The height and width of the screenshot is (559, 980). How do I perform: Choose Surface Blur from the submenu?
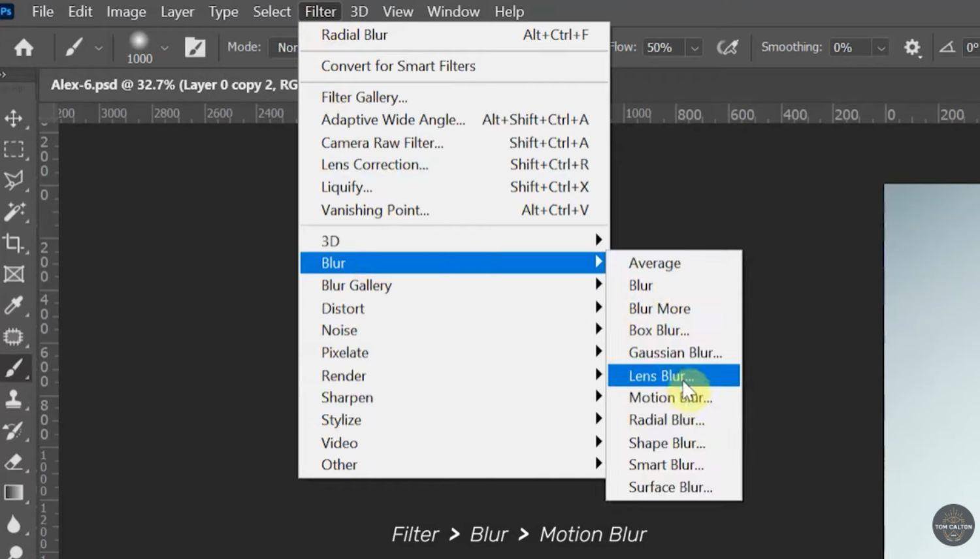(x=674, y=487)
